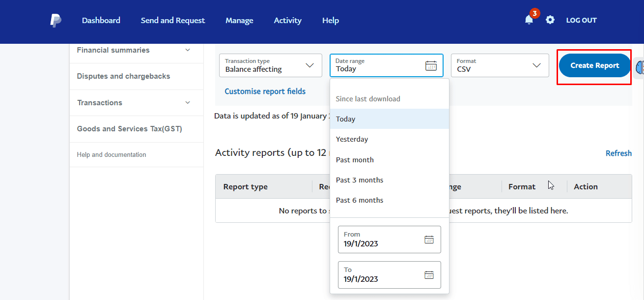Refresh the activity reports list
The image size is (644, 300).
[x=618, y=153]
